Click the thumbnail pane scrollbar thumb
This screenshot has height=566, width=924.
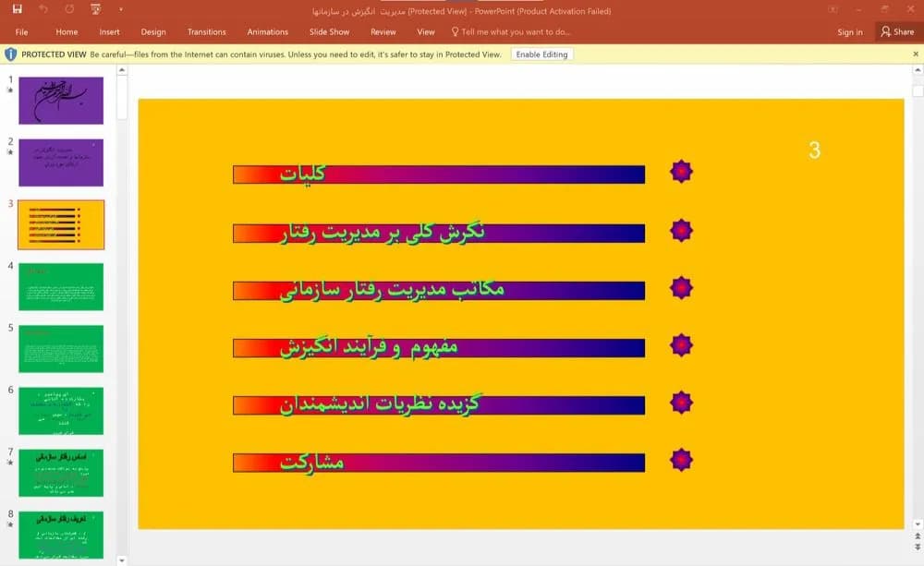122,98
